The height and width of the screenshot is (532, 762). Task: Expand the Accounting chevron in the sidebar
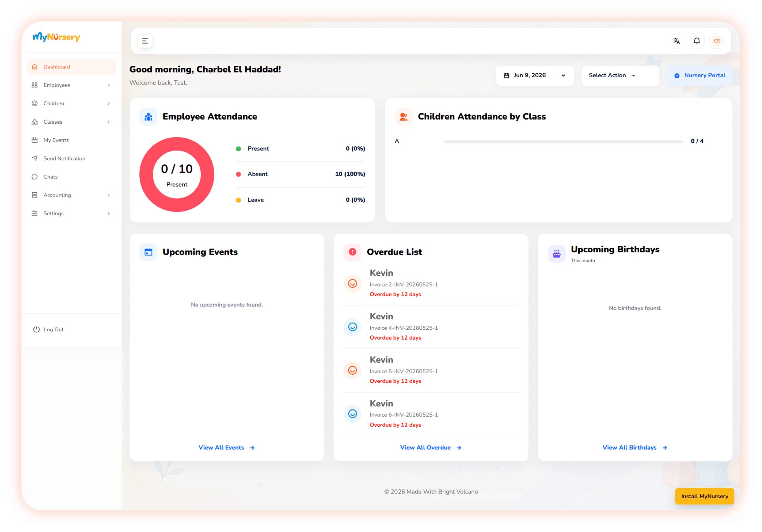(x=109, y=195)
